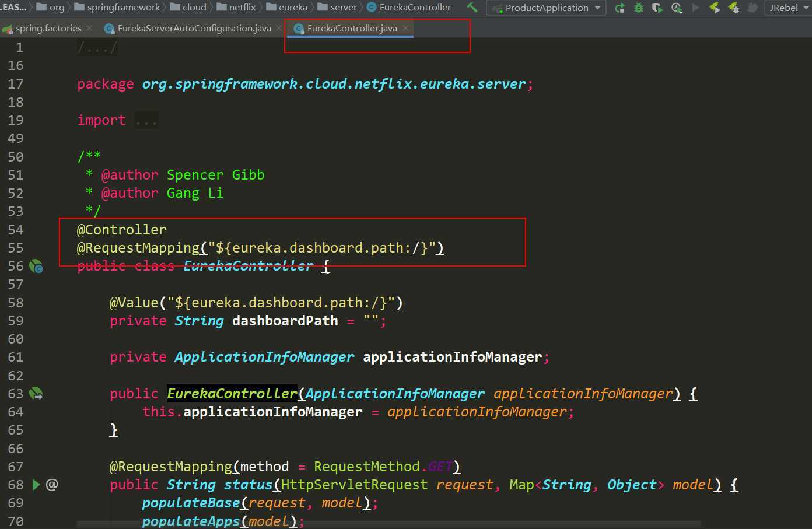Click the server breadcrumb folder
Screen dimensions: 812x529
[x=338, y=8]
